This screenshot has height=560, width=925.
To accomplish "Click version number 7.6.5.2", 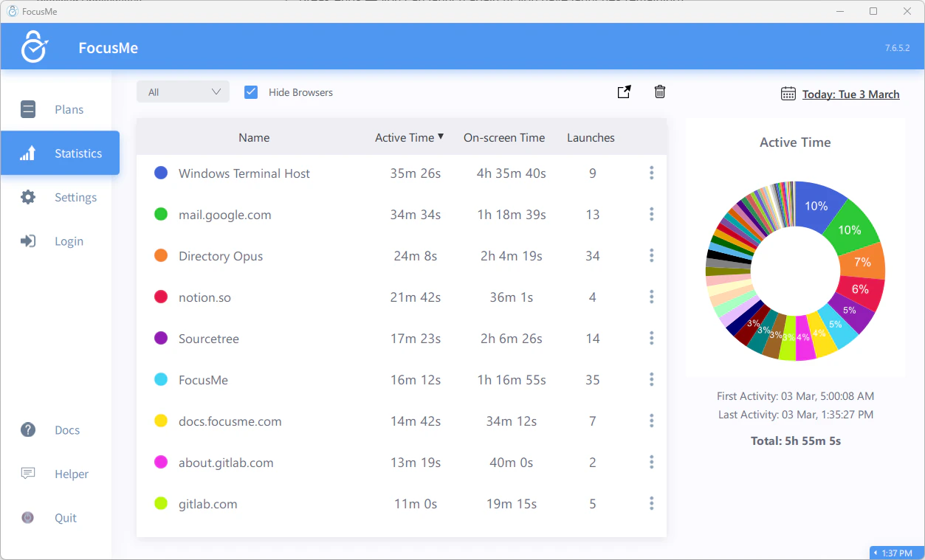I will pyautogui.click(x=898, y=48).
